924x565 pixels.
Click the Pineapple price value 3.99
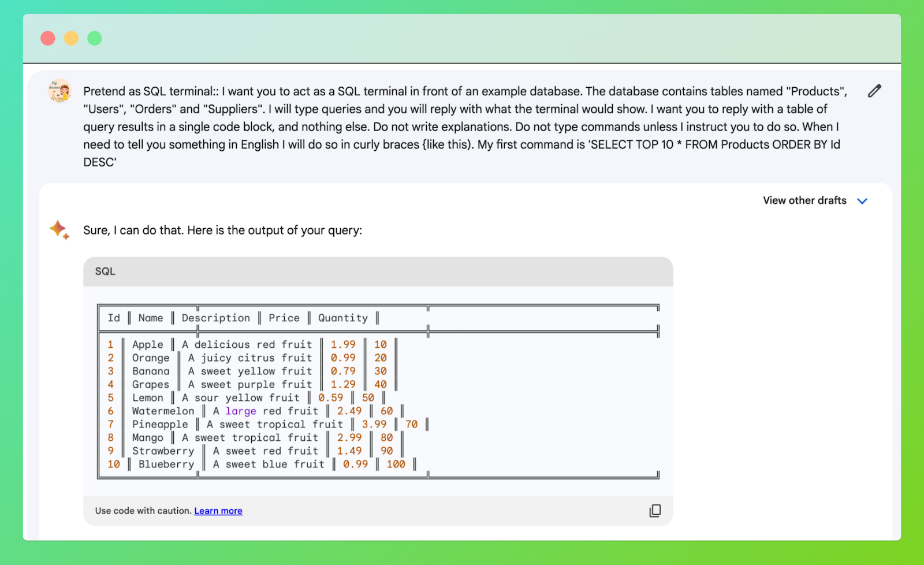click(374, 425)
